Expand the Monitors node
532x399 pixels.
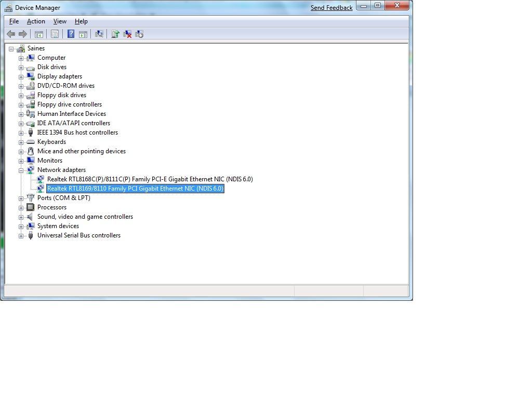(x=21, y=161)
